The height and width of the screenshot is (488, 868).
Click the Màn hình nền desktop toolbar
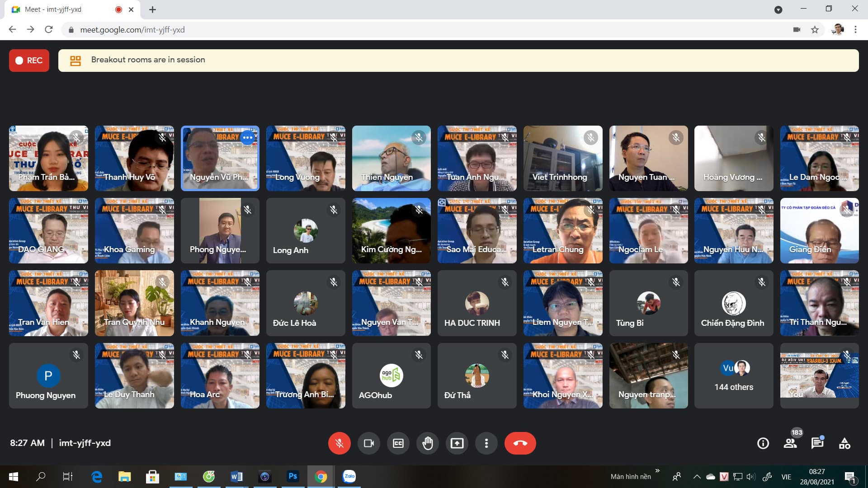click(x=631, y=477)
